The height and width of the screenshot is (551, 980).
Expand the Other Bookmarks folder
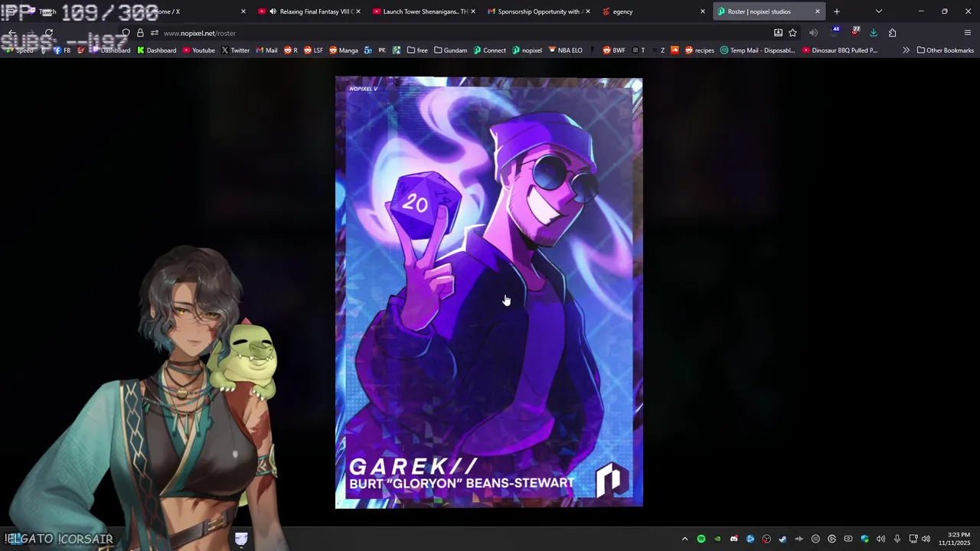(x=946, y=51)
